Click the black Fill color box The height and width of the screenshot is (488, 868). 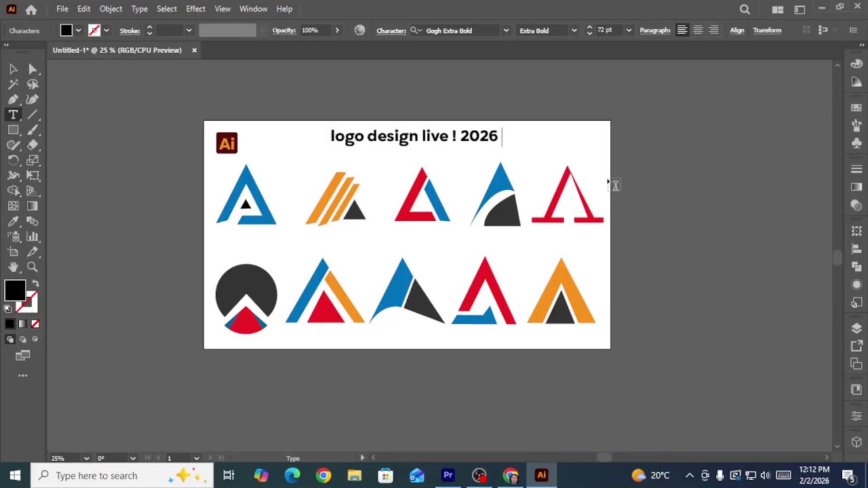pyautogui.click(x=14, y=291)
